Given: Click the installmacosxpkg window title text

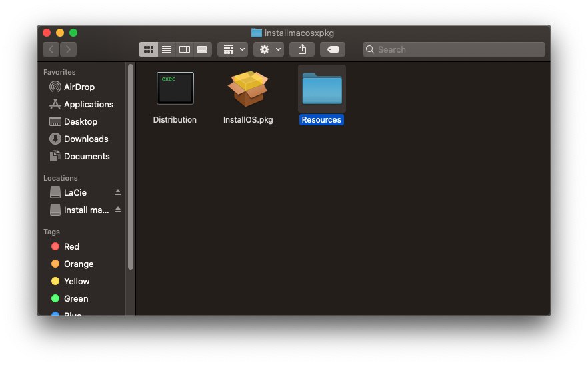Looking at the screenshot, I should coord(299,33).
